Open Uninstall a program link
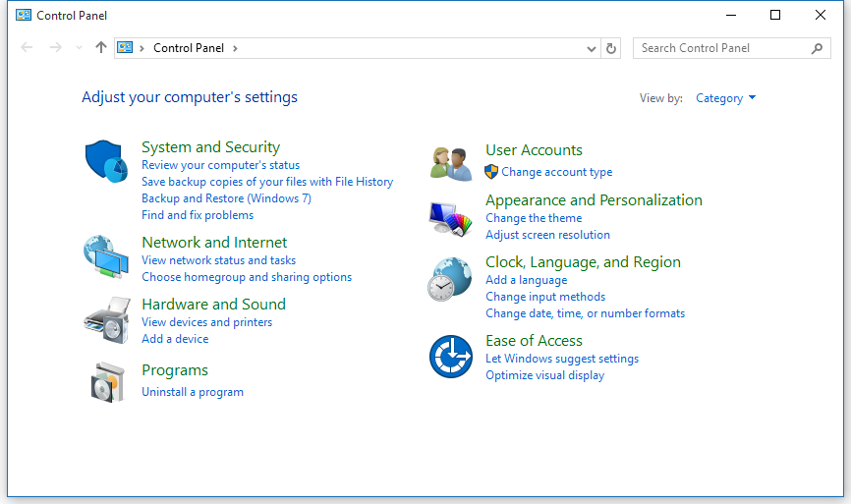The image size is (851, 504). click(193, 392)
